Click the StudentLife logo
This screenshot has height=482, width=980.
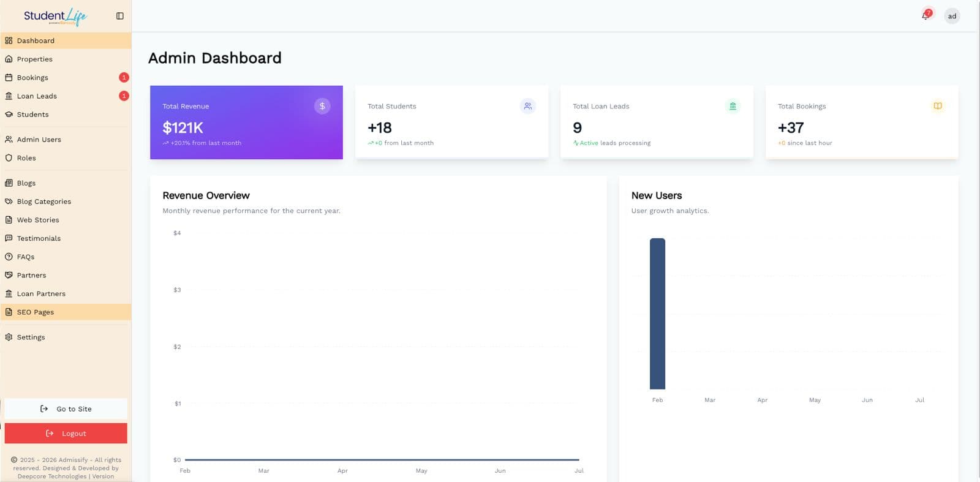coord(55,17)
